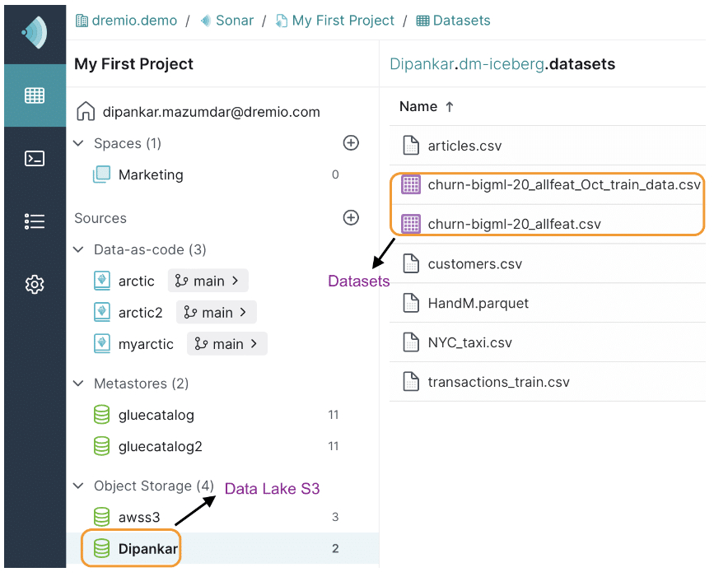
Task: Open the Settings gear icon
Action: (x=35, y=285)
